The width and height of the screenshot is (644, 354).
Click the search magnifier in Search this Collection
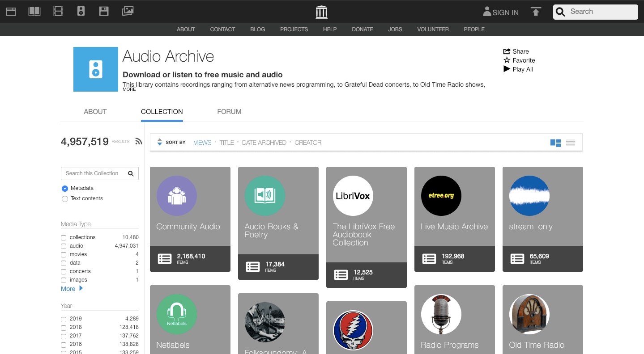pos(131,173)
